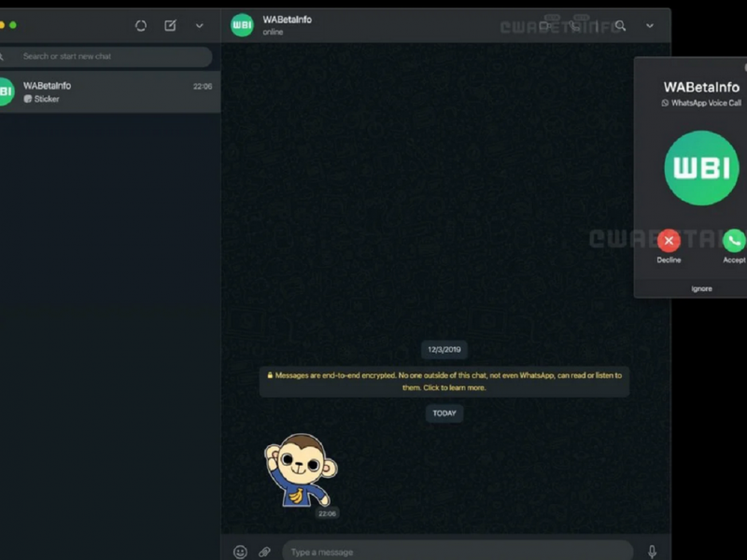747x560 pixels.
Task: Open the sidebar menu chevron
Action: pyautogui.click(x=200, y=26)
